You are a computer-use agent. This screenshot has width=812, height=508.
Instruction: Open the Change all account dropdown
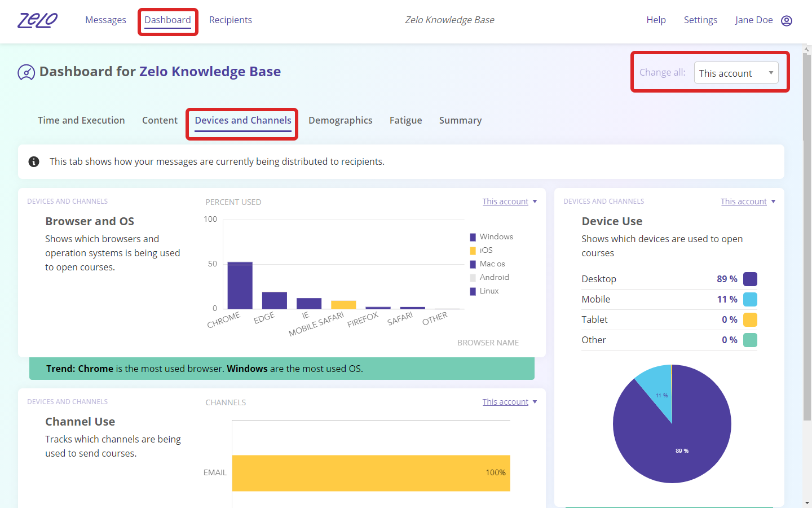736,73
